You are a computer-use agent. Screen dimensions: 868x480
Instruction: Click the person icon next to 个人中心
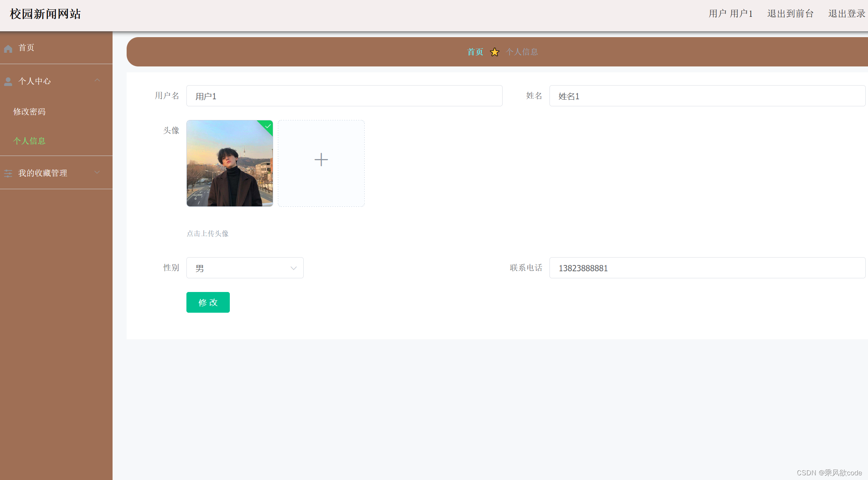[x=8, y=81]
